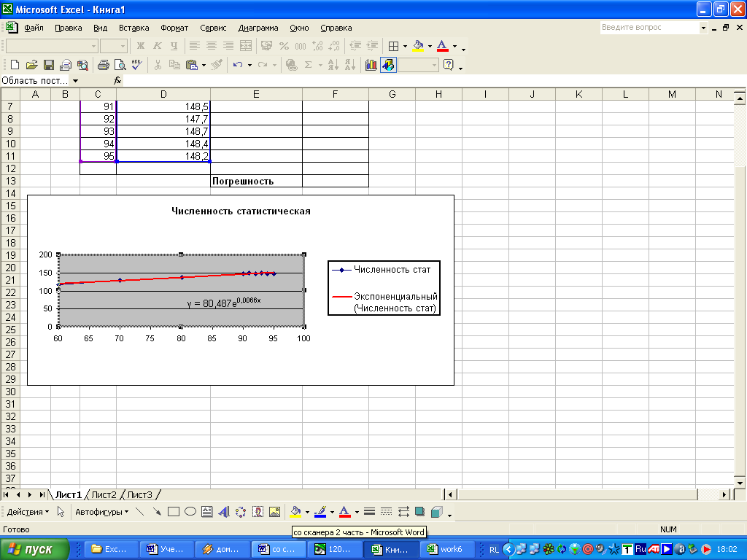Screen dimensions: 747x560
Task: Apply fill color with the paint bucket icon in the top formatting toolbar
Action: point(418,46)
